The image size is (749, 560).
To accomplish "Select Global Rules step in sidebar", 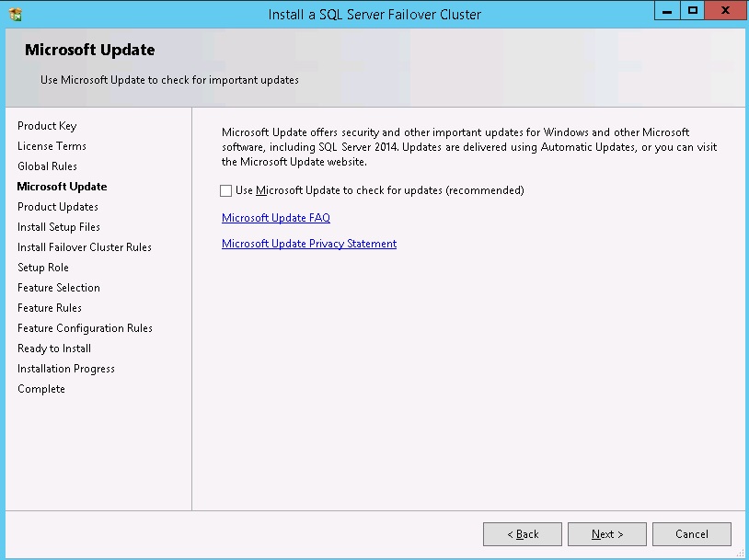I will [x=47, y=166].
